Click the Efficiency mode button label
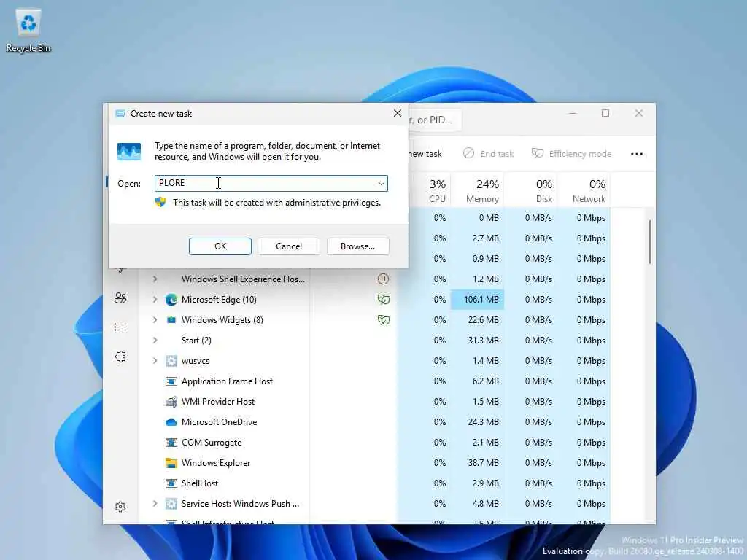 tap(580, 154)
